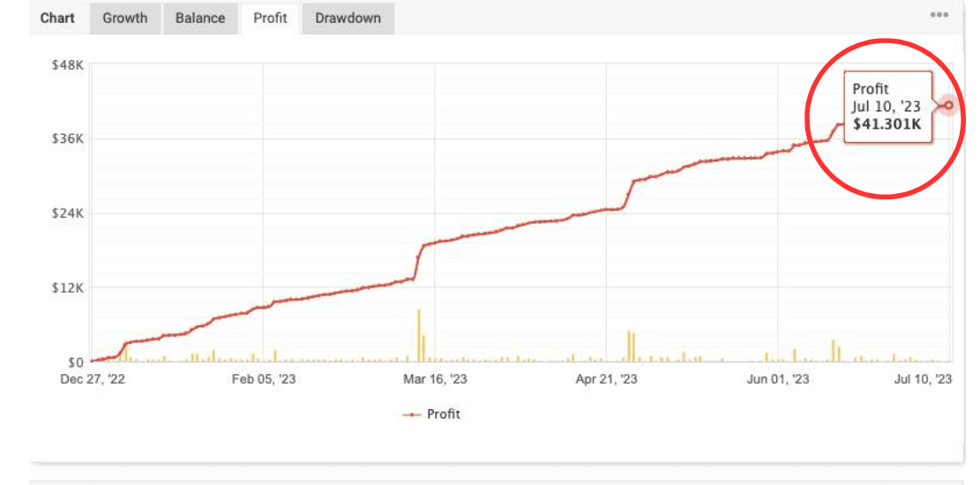Switch to the Growth tab

tap(124, 18)
